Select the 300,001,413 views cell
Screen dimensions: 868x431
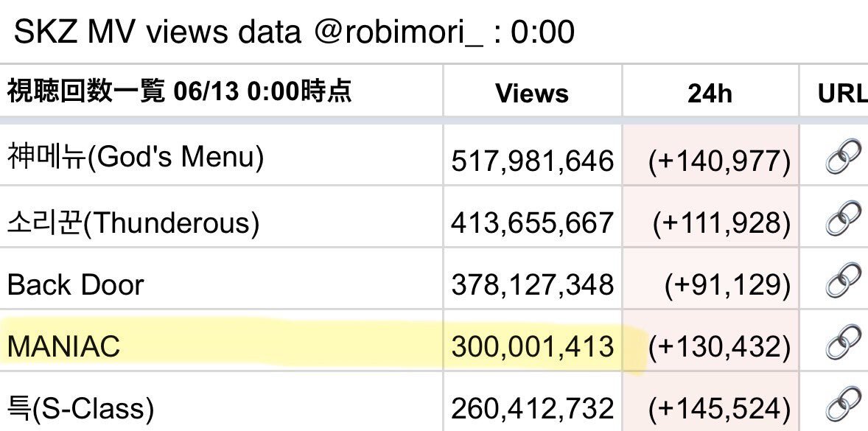point(533,341)
